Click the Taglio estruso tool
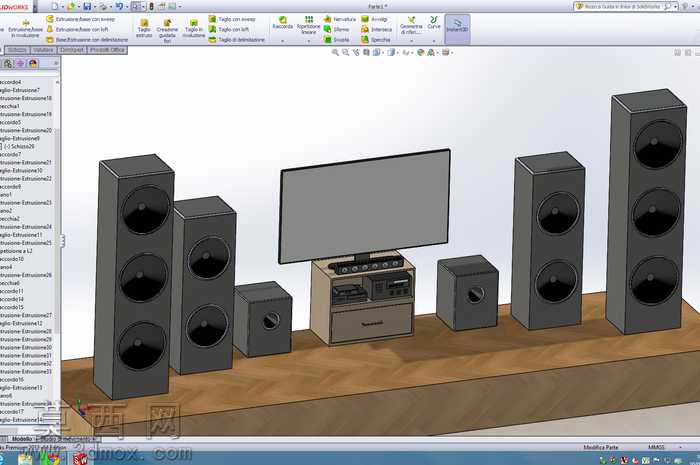Viewport: 700px width, 465px height. (144, 28)
